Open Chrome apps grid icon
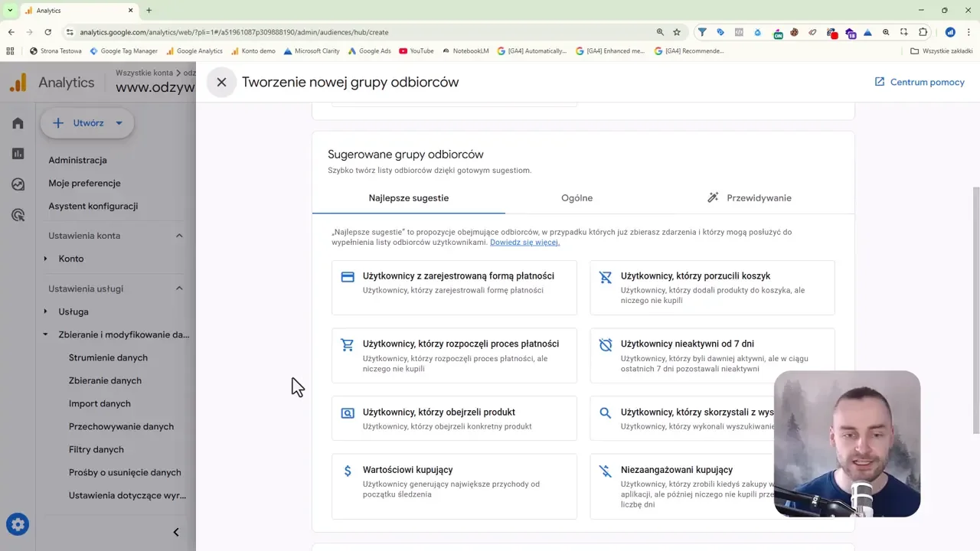980x551 pixels. point(10,51)
